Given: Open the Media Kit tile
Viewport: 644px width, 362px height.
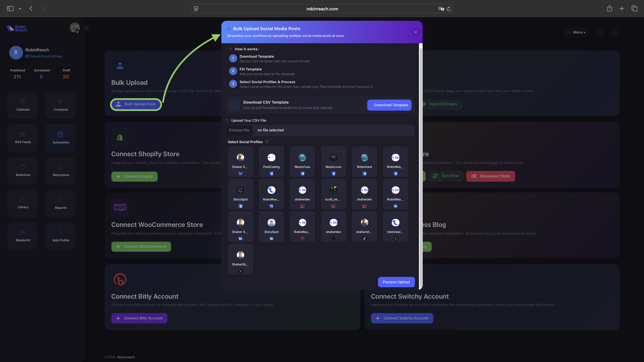Looking at the screenshot, I should [x=23, y=236].
